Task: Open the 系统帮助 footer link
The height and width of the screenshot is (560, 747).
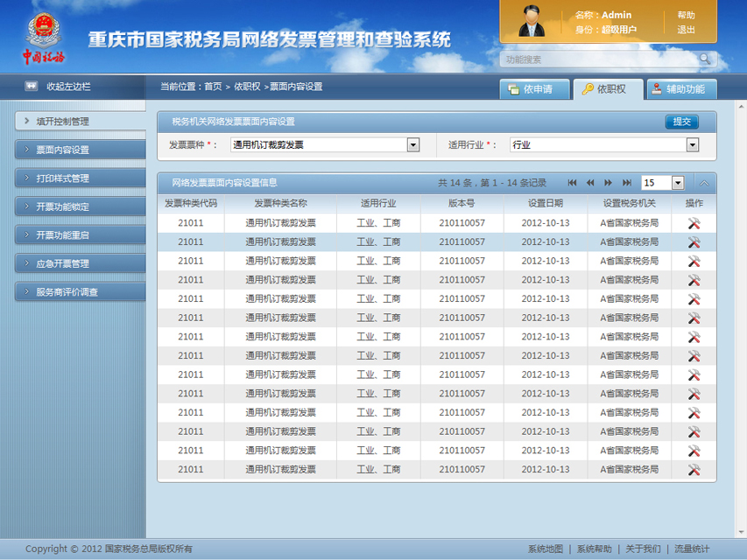Action: pyautogui.click(x=594, y=549)
